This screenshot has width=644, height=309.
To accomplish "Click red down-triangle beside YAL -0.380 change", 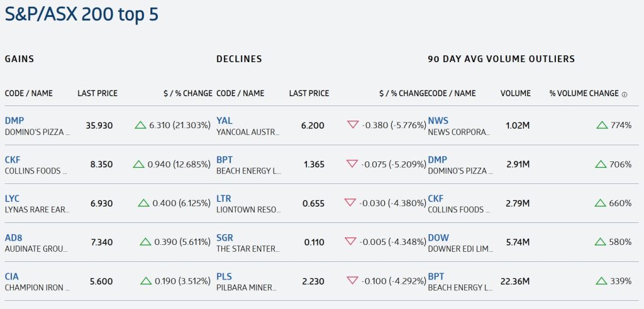I will point(353,124).
